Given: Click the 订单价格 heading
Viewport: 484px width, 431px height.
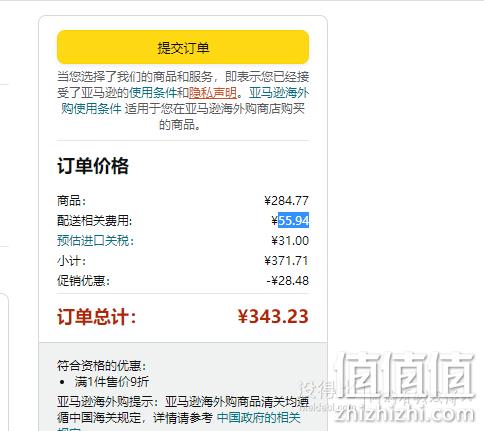Looking at the screenshot, I should point(93,166).
